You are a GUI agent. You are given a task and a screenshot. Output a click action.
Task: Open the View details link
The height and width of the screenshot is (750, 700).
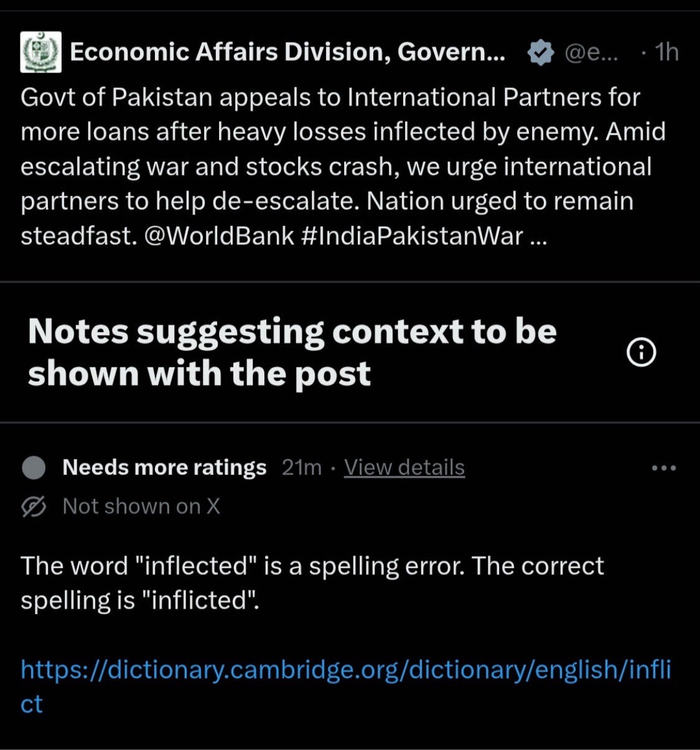(404, 467)
